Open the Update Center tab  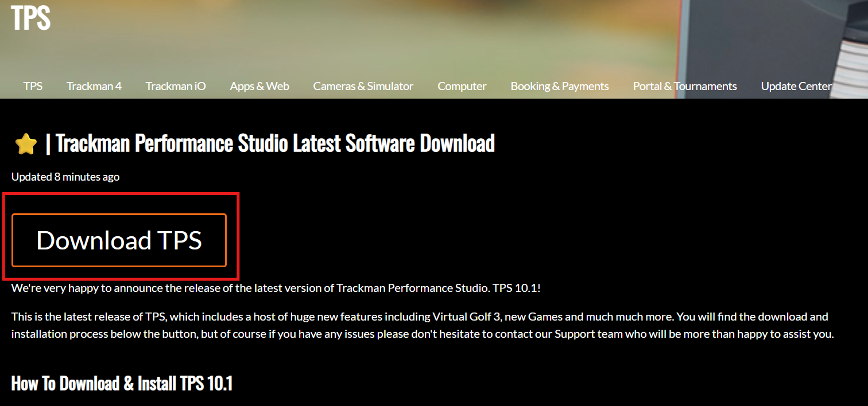coord(796,86)
